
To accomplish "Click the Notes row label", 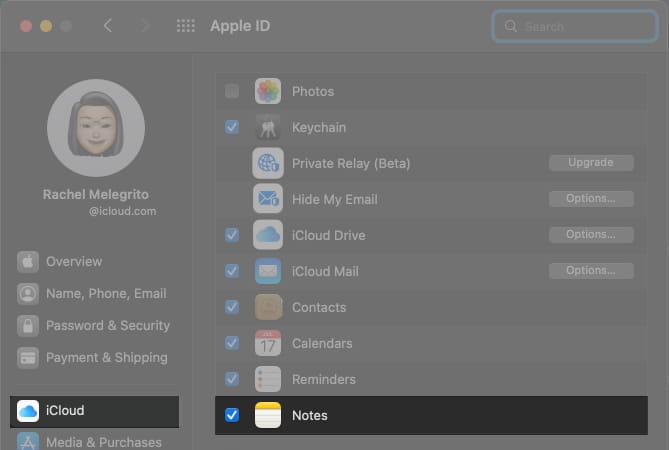I will (x=310, y=415).
